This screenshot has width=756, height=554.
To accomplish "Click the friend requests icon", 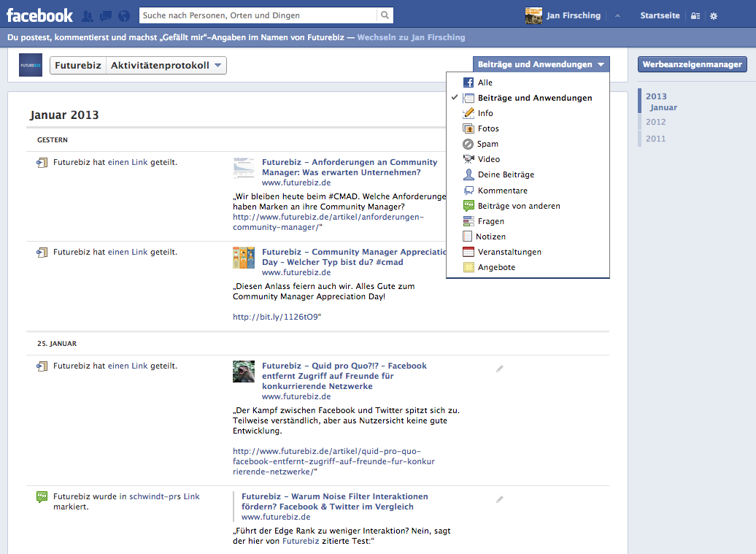I will 88,15.
